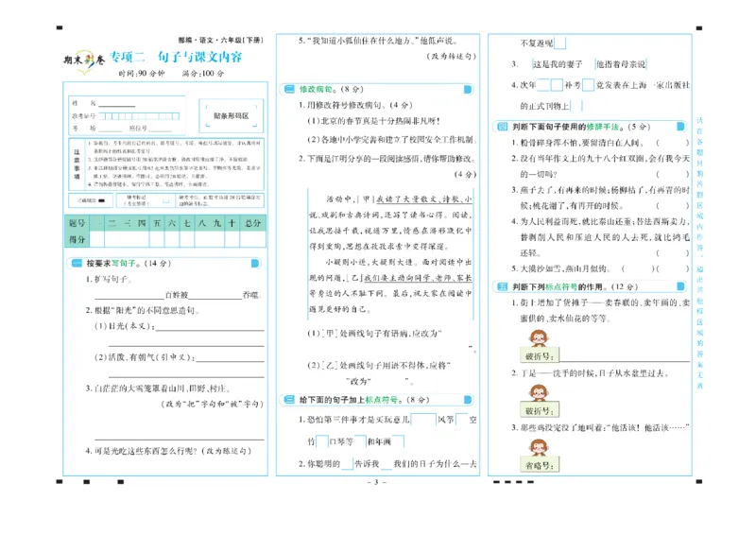Viewport: 756px width, 535px height.
Task: Click the header 部编·语文·六年级(下册)
Action: (x=220, y=40)
